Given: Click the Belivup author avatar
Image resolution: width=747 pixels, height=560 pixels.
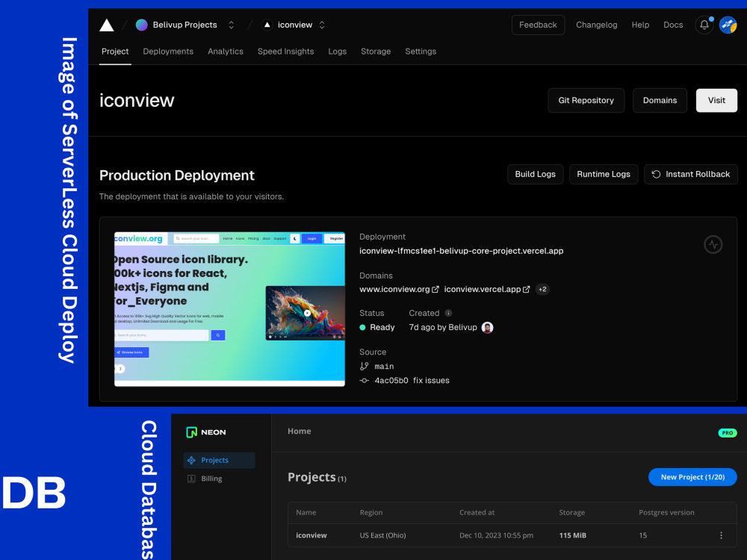Looking at the screenshot, I should coord(487,328).
